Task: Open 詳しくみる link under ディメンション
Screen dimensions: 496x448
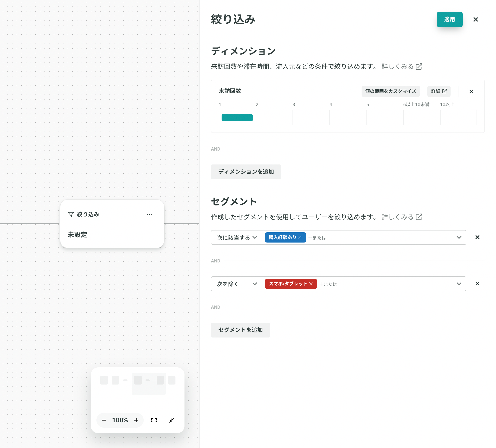Action: point(402,66)
